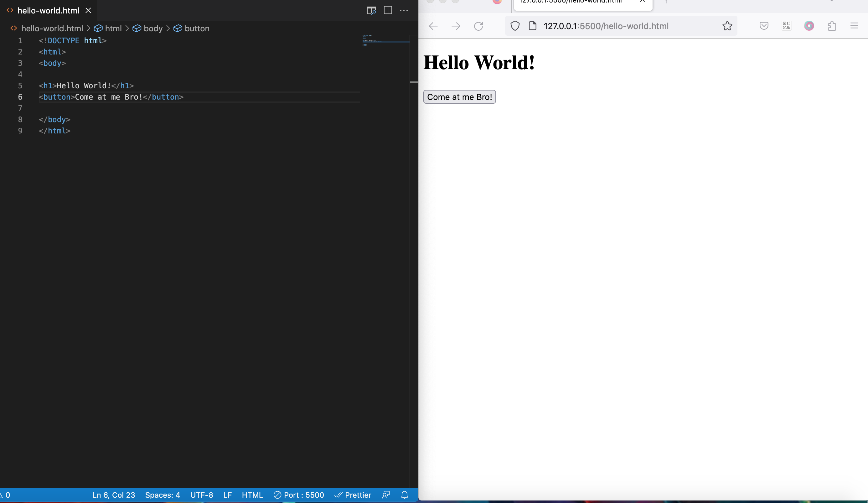Viewport: 868px width, 503px height.
Task: Close the hello-world.html editor tab
Action: (x=88, y=10)
